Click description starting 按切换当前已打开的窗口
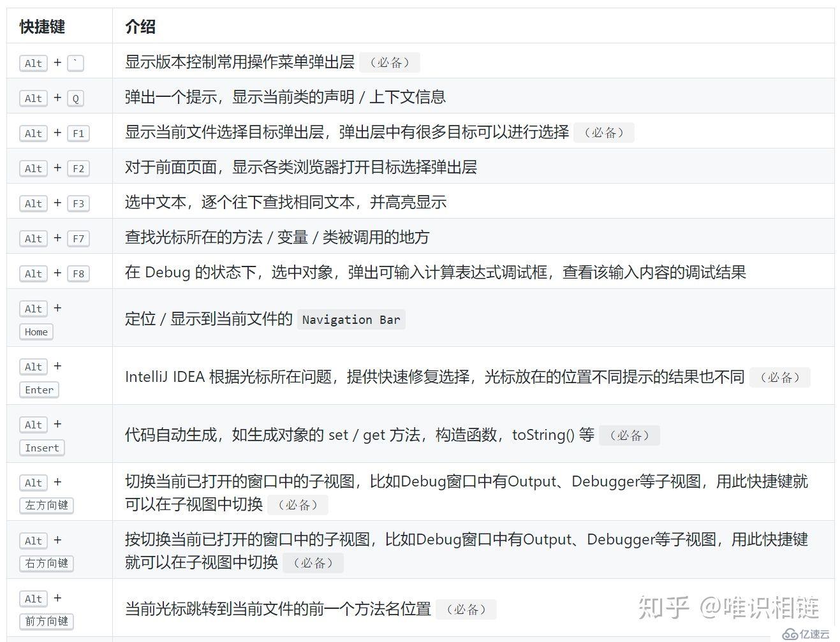Screen dimensions: 840x642 (466, 550)
